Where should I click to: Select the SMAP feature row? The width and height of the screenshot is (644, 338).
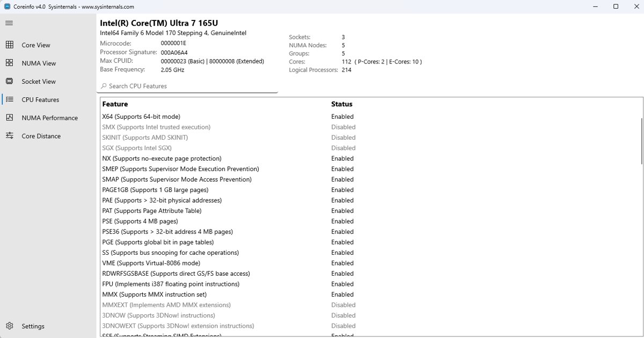tap(370, 179)
